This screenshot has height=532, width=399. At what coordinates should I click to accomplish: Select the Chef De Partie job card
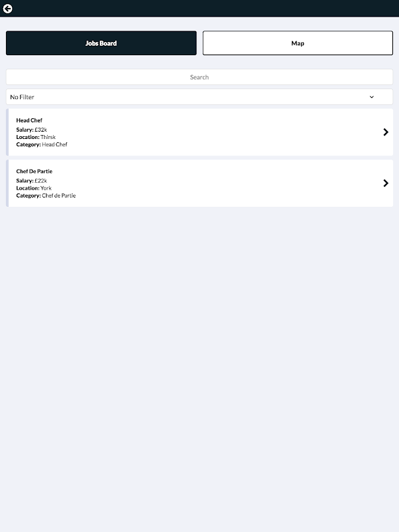199,184
